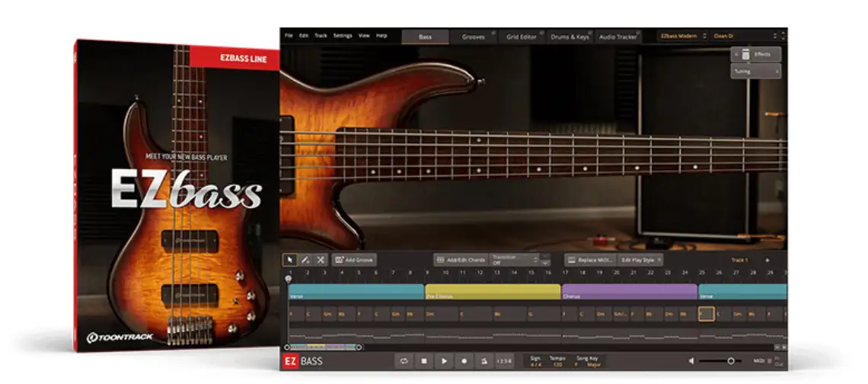Click the record button

(x=464, y=361)
